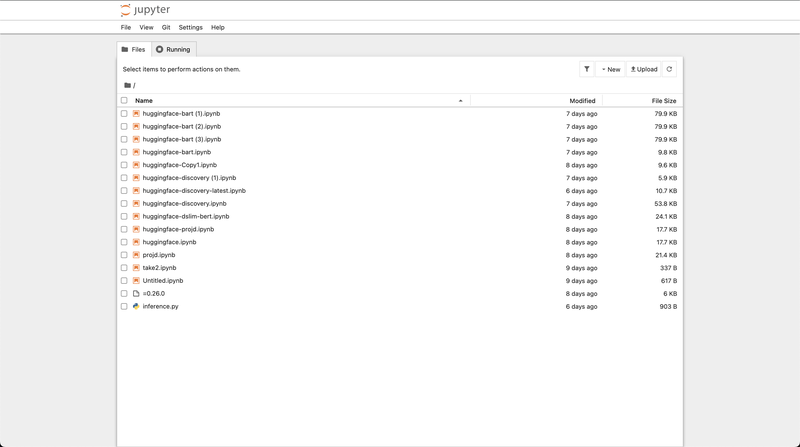Click the root folder breadcrumb icon
Screen dimensions: 800x447
128,85
